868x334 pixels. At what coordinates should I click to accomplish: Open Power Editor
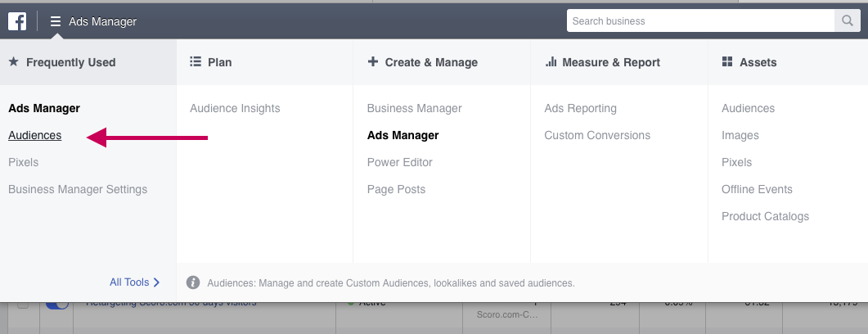point(400,162)
